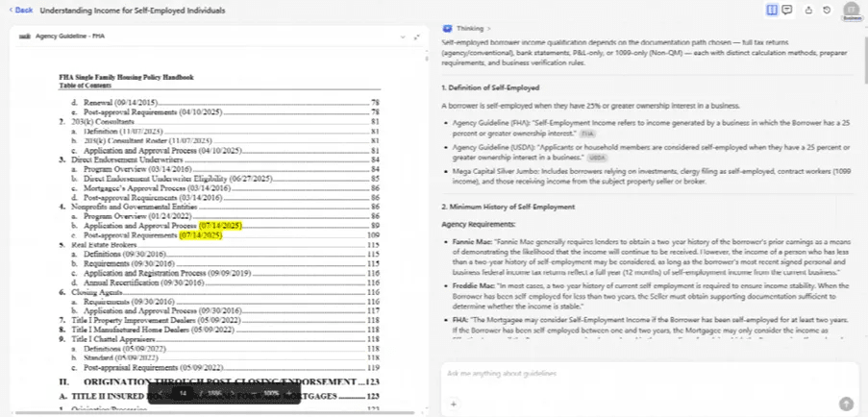Click the document source logo icon
868x417 pixels.
24,37
